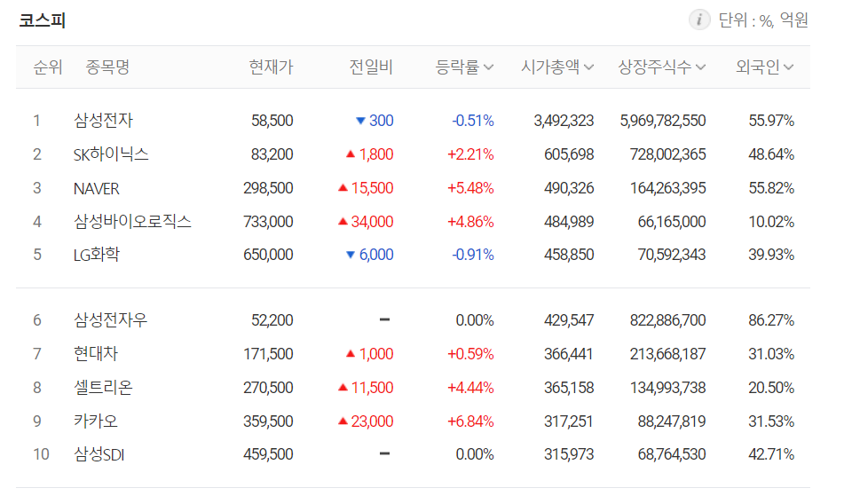This screenshot has width=844, height=504.
Task: Click the +6.84% rate value
Action: [470, 421]
